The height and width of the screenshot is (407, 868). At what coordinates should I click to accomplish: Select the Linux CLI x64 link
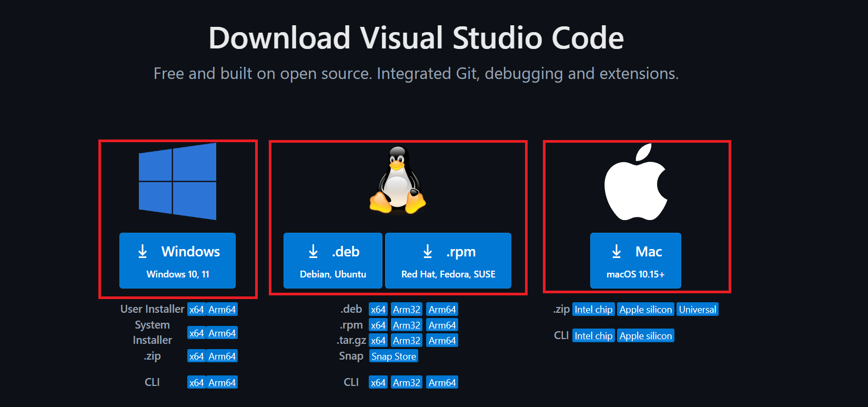(378, 382)
